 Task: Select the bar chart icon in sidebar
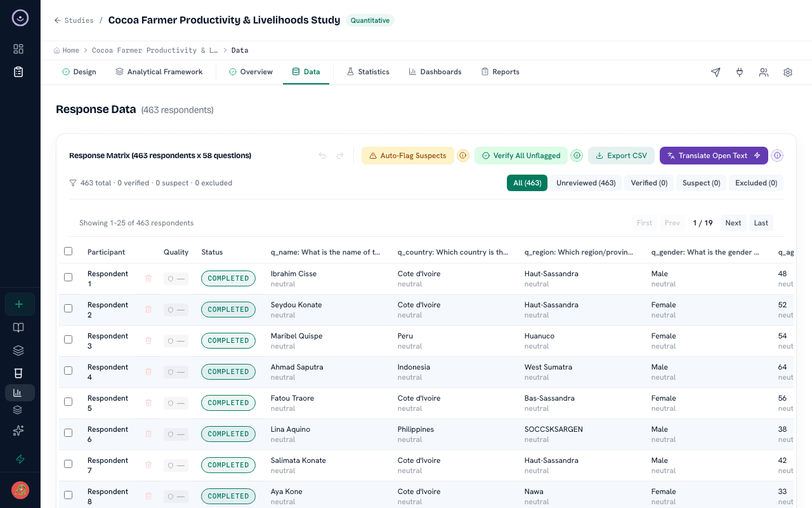[18, 393]
